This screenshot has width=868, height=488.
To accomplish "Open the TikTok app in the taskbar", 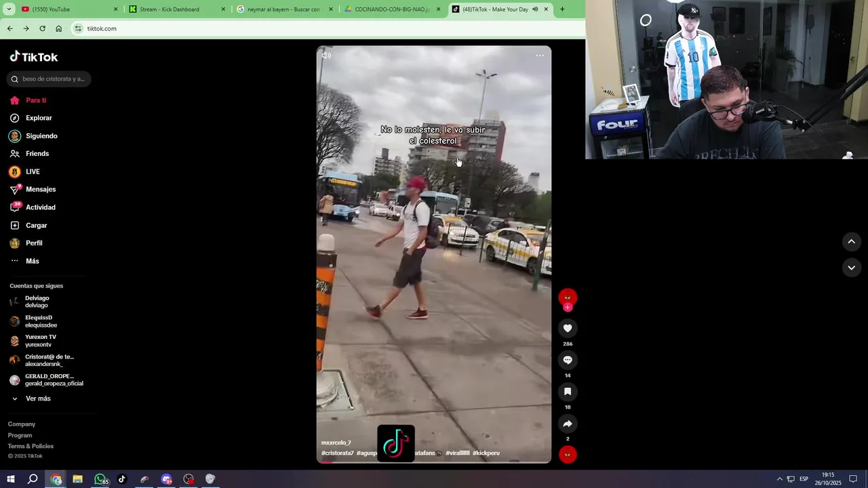I will coord(122,479).
